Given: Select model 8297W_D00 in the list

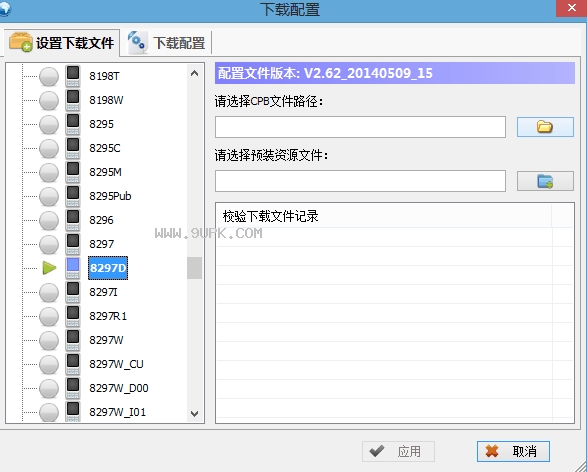Looking at the screenshot, I should (x=119, y=388).
